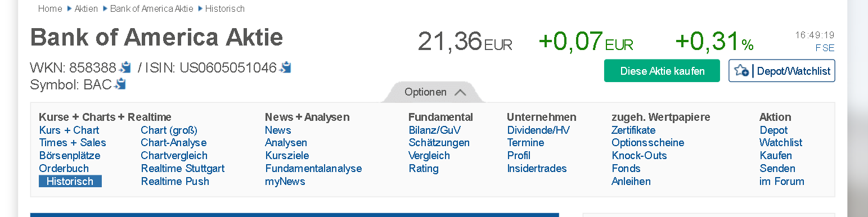Click the Aktien breadcrumb link

(x=86, y=8)
